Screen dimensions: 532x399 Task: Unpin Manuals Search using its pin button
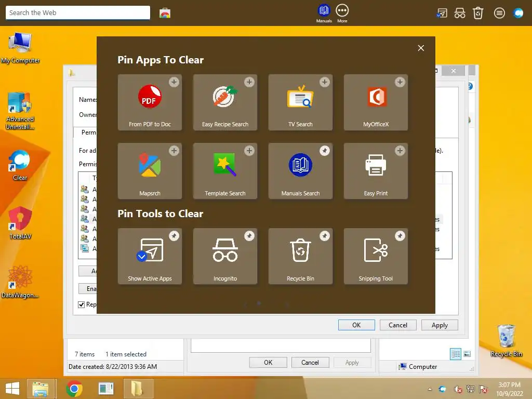coord(325,151)
